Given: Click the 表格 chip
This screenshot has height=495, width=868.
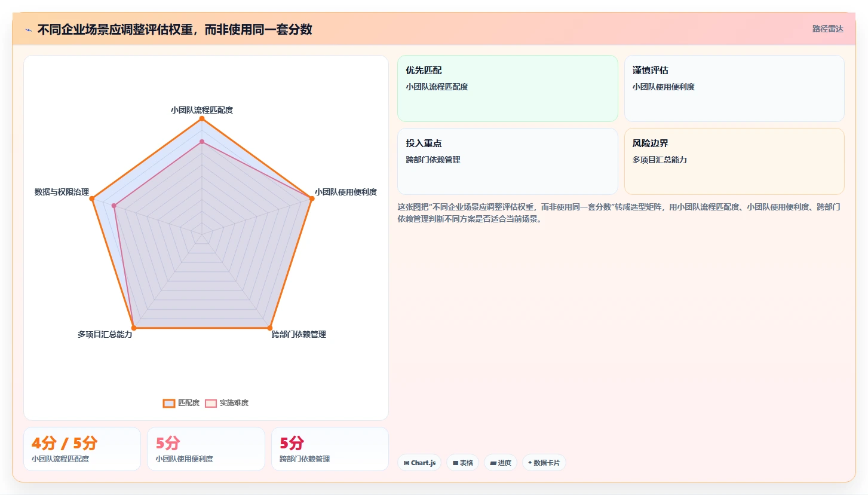Looking at the screenshot, I should click(x=462, y=463).
